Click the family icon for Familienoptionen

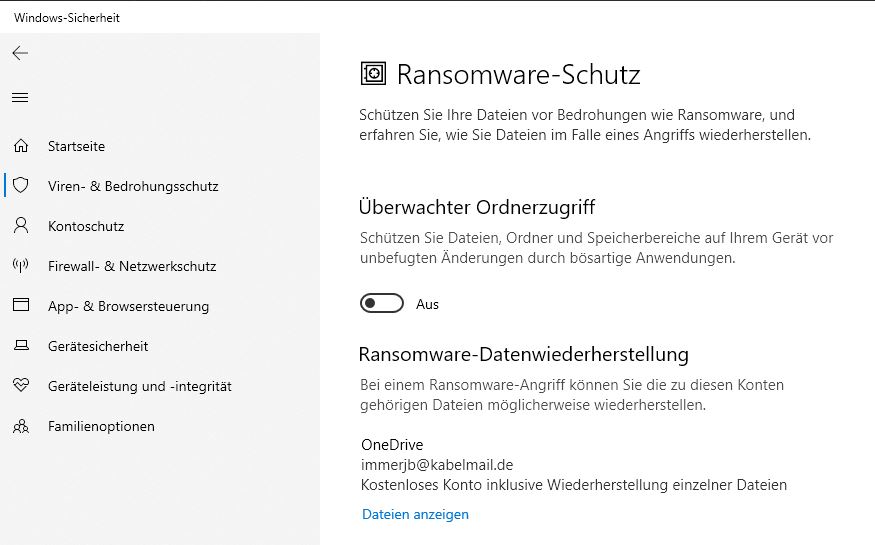coord(21,426)
